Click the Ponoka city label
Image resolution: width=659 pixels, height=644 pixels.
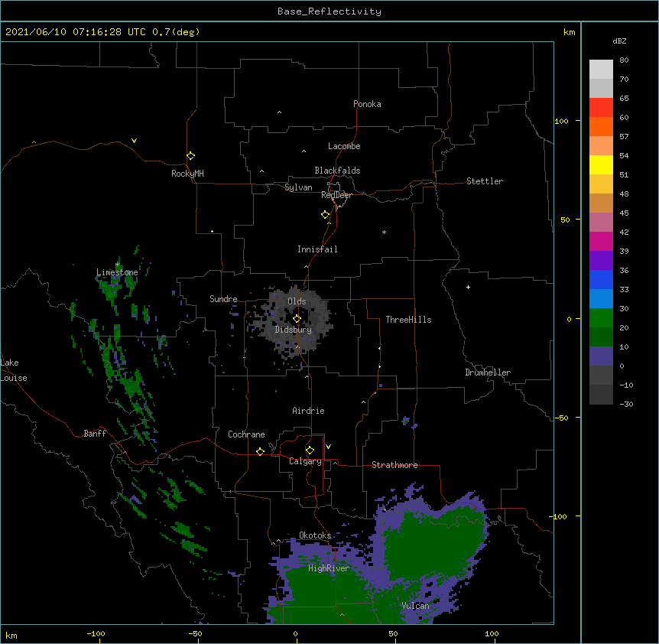coord(367,104)
